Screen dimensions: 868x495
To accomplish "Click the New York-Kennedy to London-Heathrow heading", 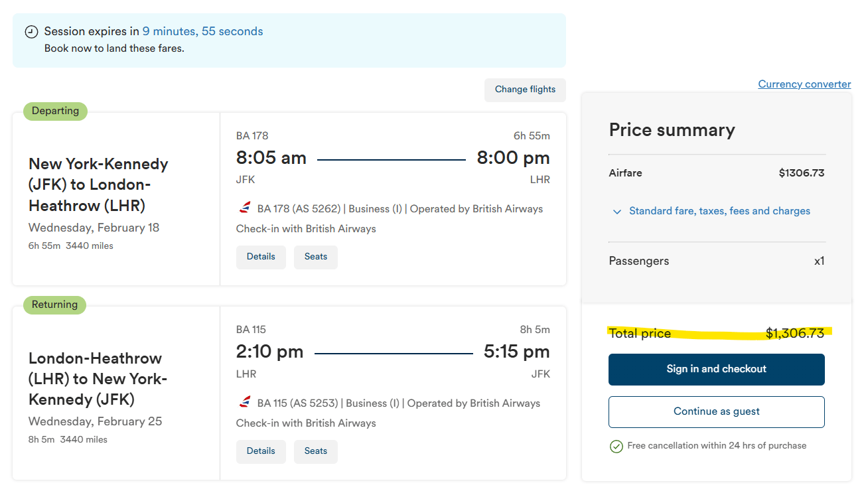I will point(98,184).
